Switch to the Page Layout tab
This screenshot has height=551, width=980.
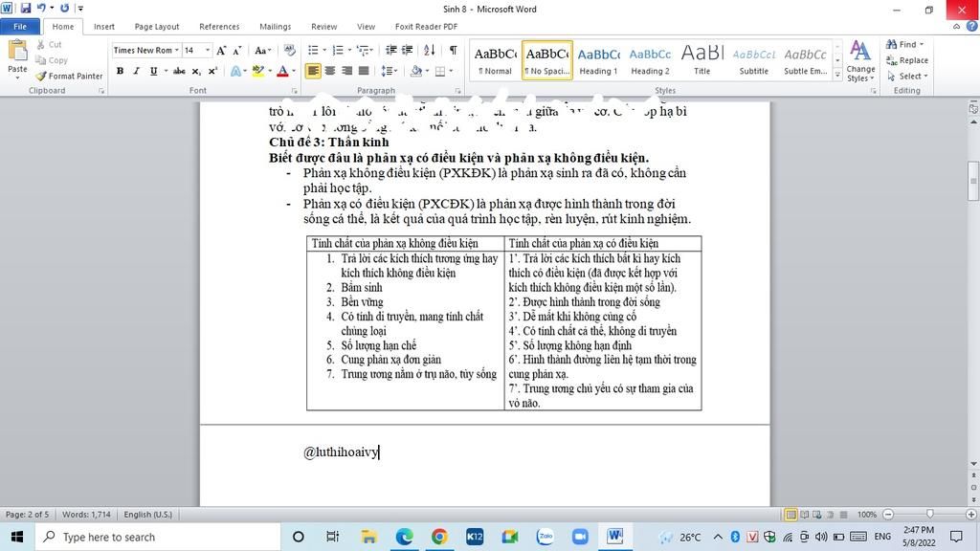[x=157, y=26]
